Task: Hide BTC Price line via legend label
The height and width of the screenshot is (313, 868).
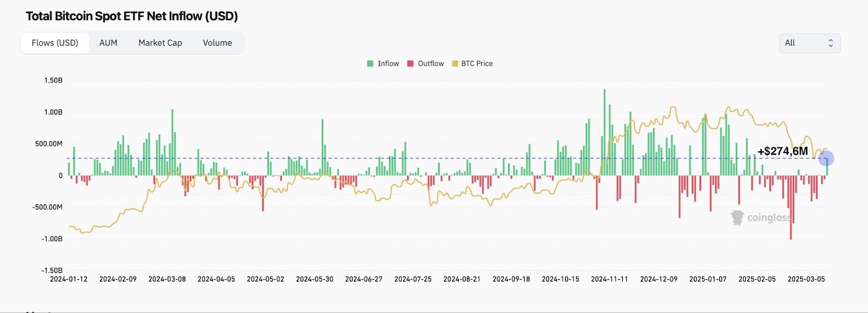Action: [x=477, y=63]
